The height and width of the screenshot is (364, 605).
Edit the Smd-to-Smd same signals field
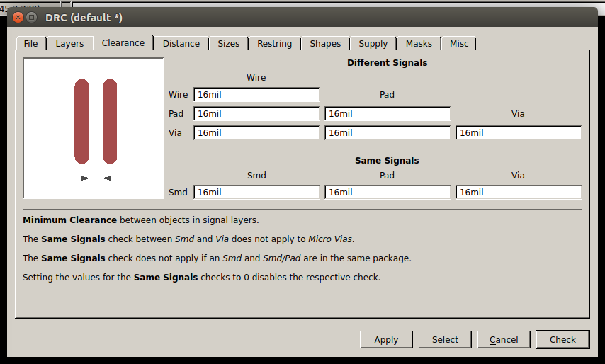click(x=256, y=193)
